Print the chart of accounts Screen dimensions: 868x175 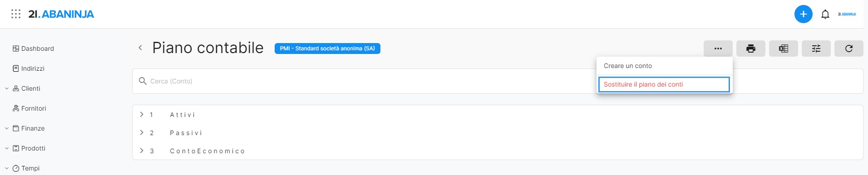(x=751, y=49)
